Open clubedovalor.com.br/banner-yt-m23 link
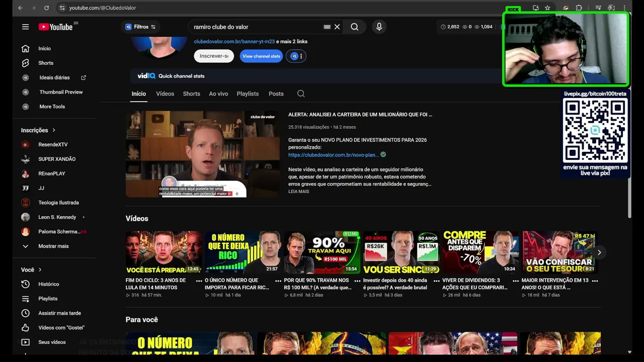Viewport: 644px width, 362px height. [x=234, y=41]
